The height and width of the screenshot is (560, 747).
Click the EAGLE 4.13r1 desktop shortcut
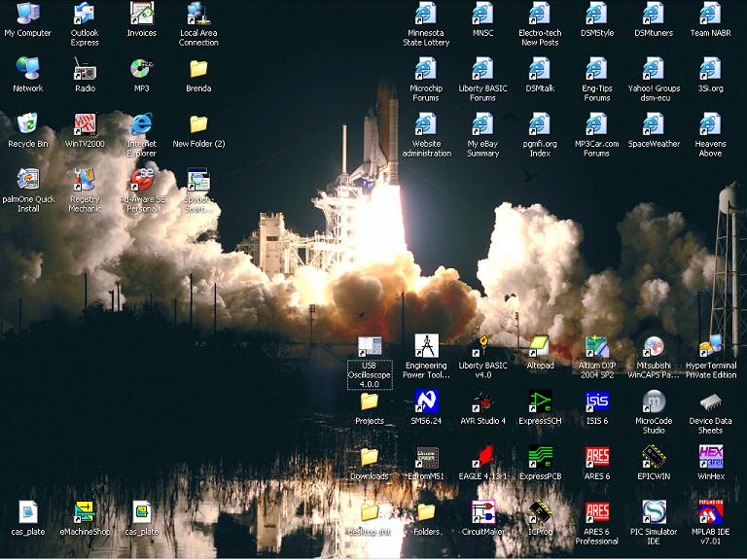[483, 457]
